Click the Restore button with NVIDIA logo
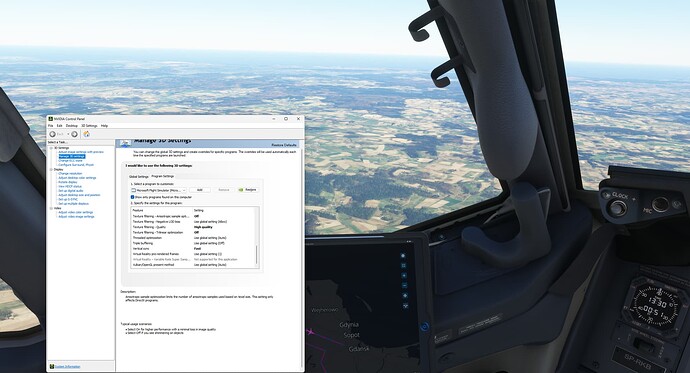This screenshot has height=373, width=690. [248, 190]
